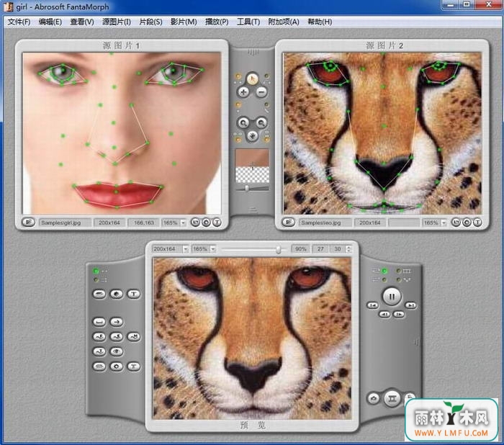Toggle top-right dim light in center tool panel
Viewport: 504px width, 445px height.
click(266, 76)
